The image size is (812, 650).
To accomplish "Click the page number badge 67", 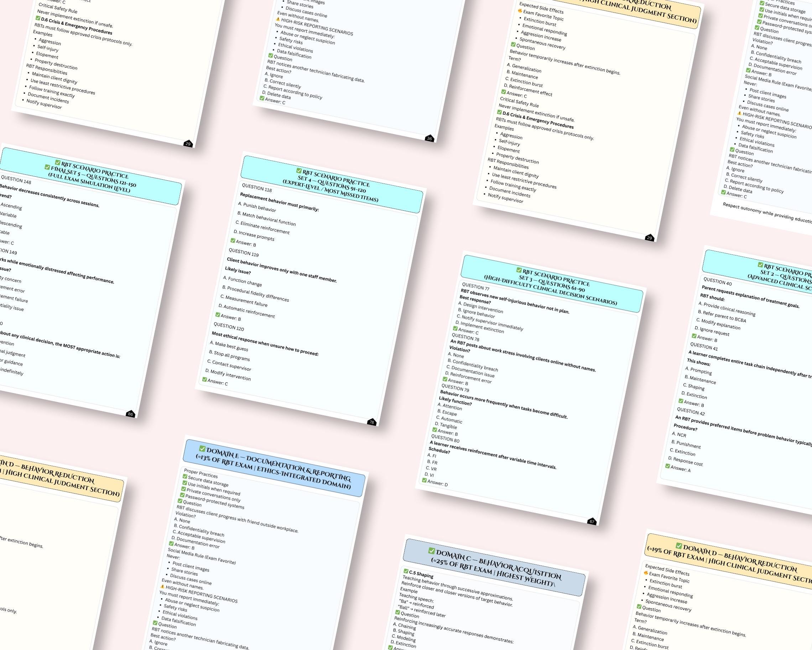I will click(x=592, y=521).
